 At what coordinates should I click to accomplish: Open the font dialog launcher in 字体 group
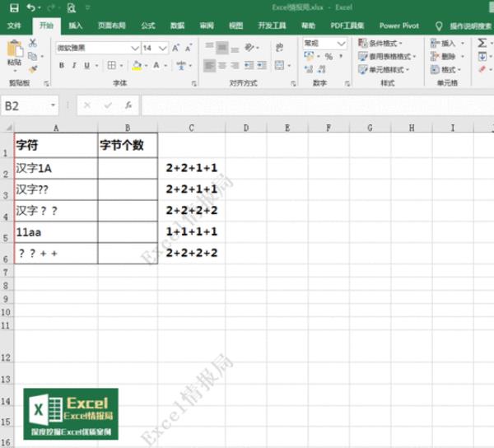tap(194, 83)
